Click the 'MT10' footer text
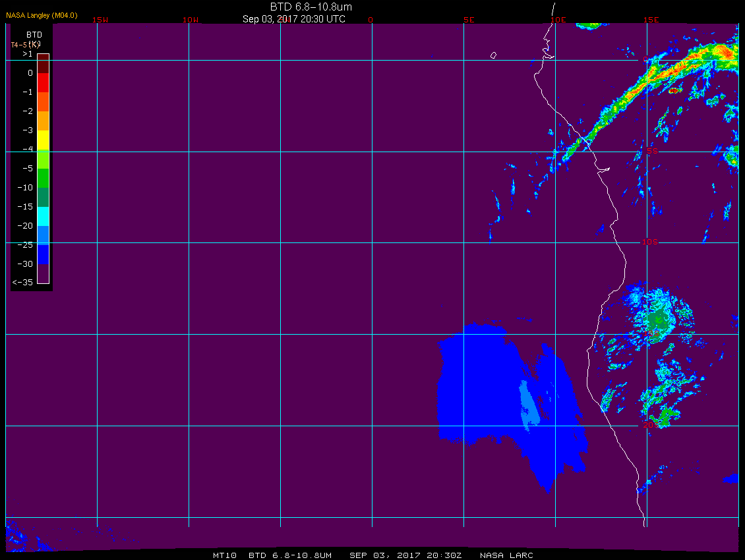The width and height of the screenshot is (745, 560). (225, 555)
